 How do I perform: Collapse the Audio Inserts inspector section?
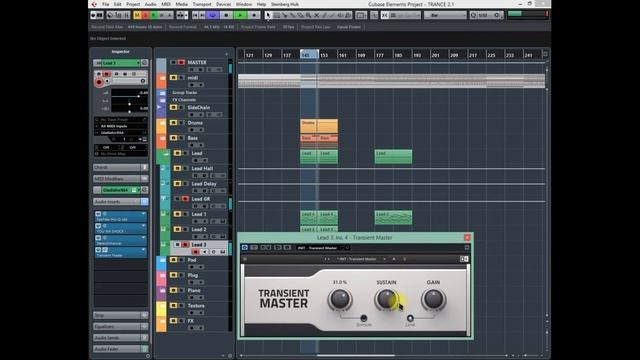[120, 202]
